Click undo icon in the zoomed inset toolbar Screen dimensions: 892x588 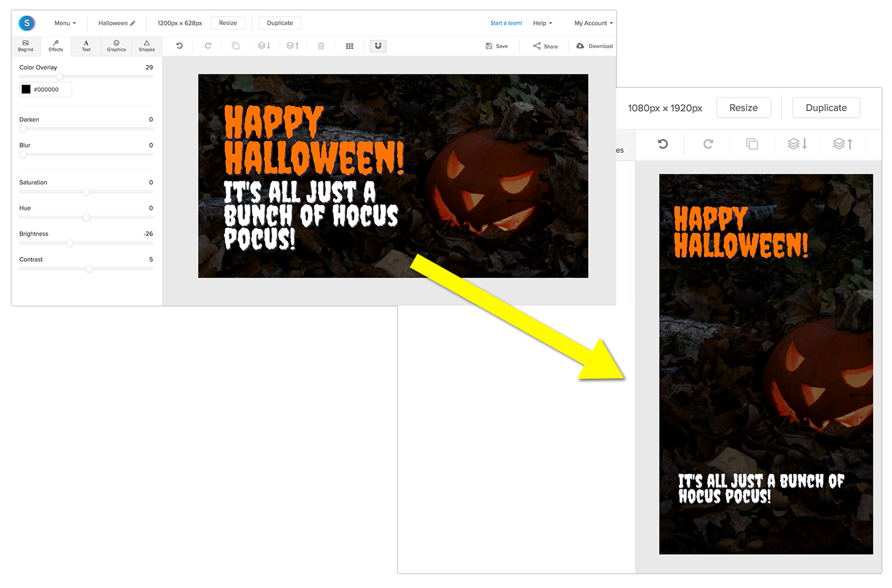(663, 144)
